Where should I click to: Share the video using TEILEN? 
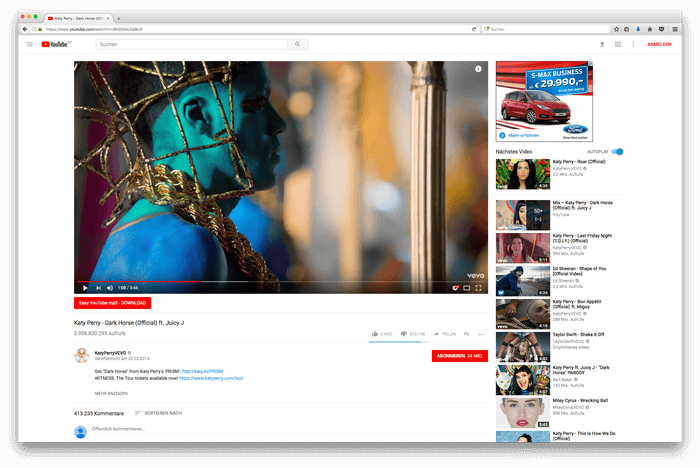[445, 334]
